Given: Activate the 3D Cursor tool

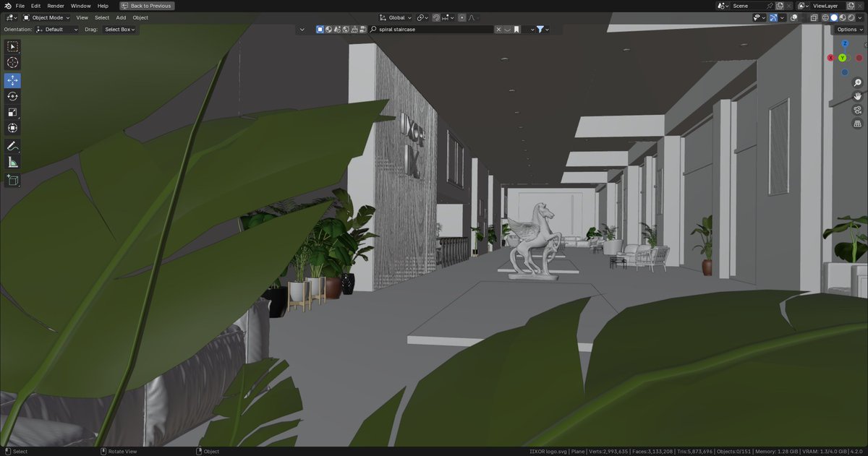Looking at the screenshot, I should 12,62.
